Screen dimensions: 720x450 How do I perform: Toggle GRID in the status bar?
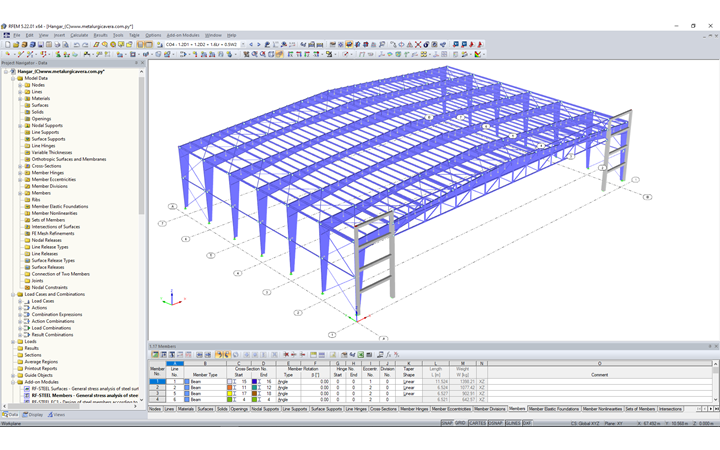tap(461, 423)
